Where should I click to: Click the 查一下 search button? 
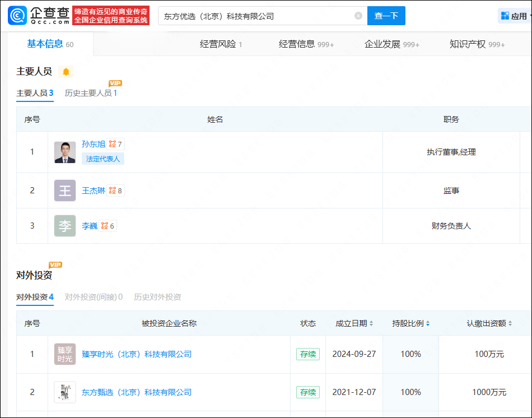pos(386,16)
